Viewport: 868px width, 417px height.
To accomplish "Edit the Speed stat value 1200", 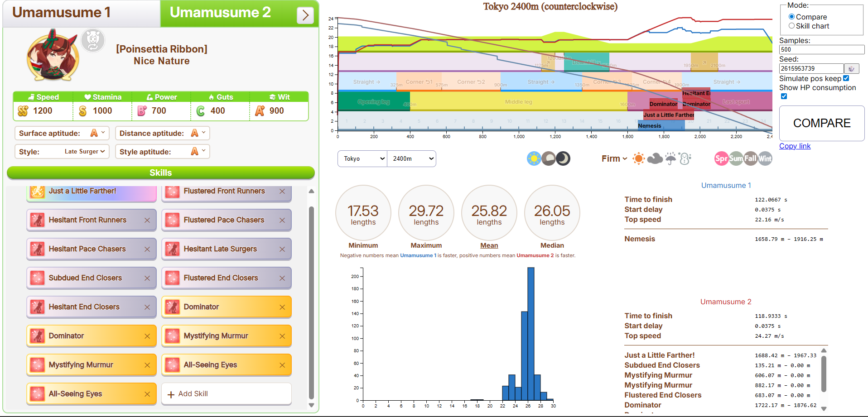I will click(x=43, y=111).
